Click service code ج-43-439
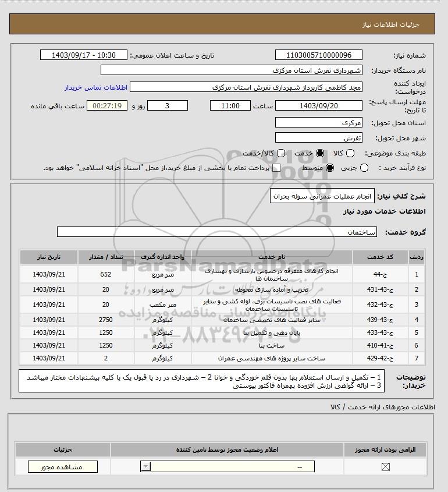Screen dimensions: 448x492 (x=380, y=320)
